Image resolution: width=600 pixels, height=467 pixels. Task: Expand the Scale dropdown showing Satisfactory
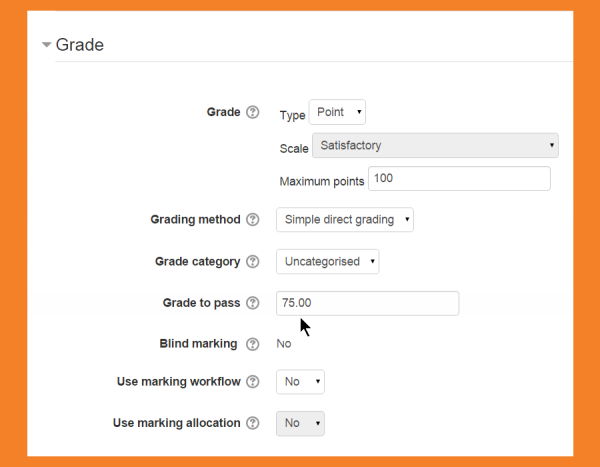click(435, 146)
